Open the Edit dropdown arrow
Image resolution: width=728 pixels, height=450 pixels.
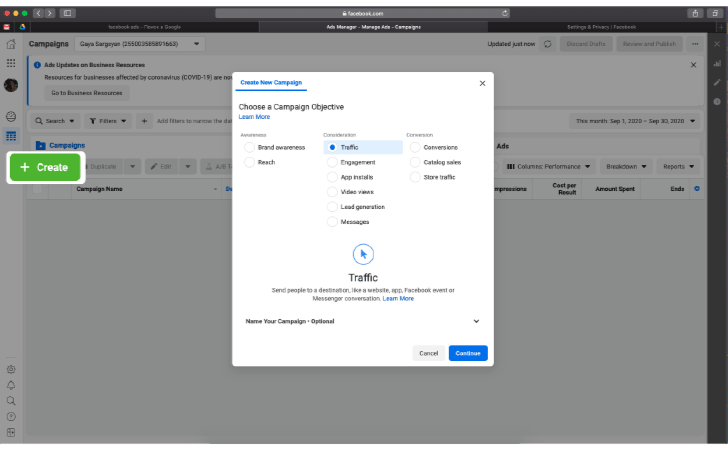click(188, 167)
